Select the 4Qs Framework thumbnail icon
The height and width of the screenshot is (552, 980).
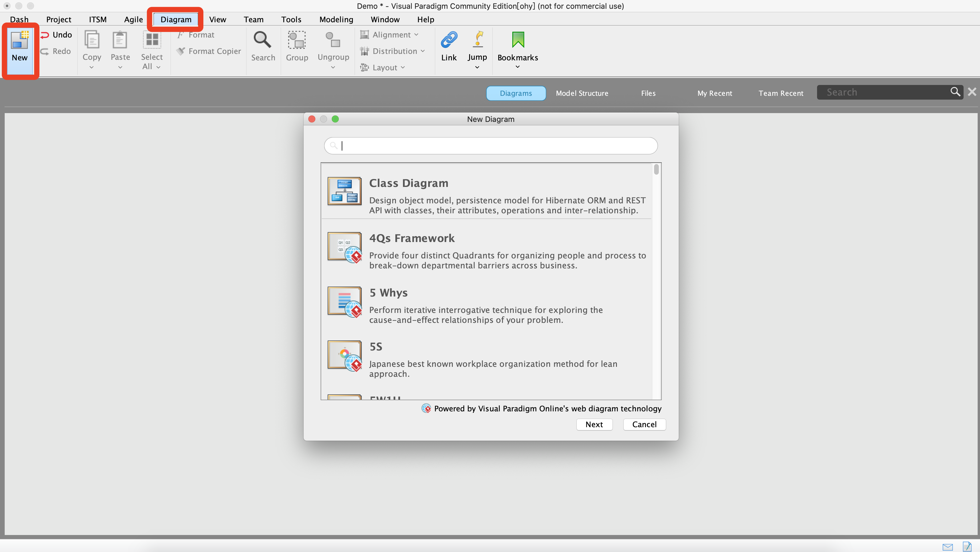344,247
